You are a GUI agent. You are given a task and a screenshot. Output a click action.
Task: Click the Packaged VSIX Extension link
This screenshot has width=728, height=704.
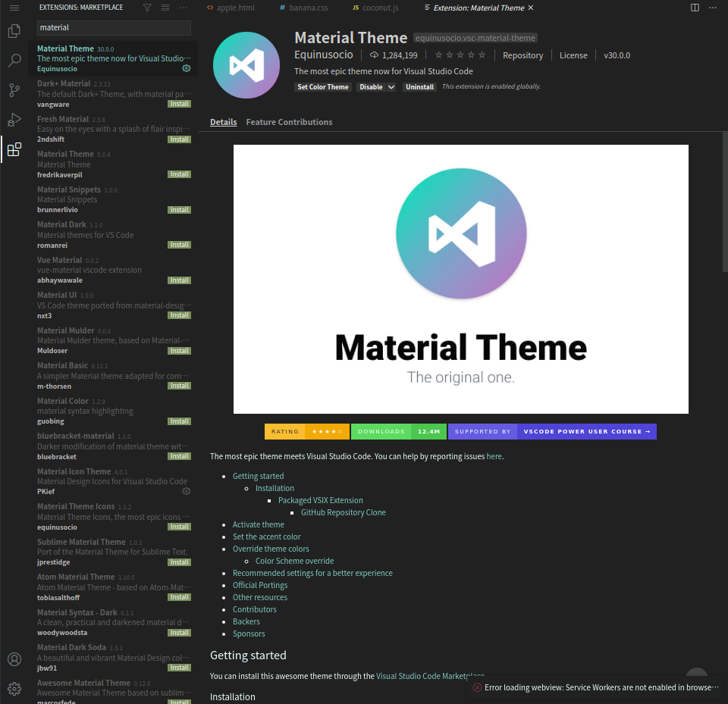pos(320,500)
